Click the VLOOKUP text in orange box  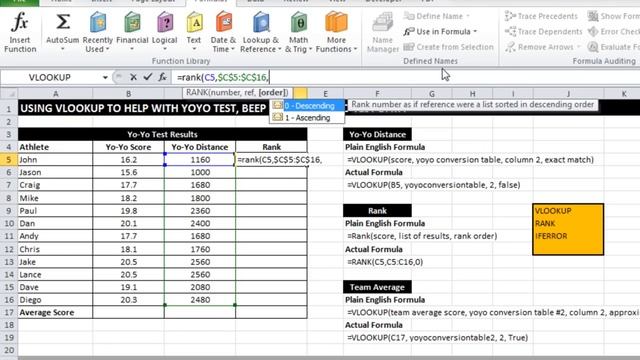coord(553,211)
